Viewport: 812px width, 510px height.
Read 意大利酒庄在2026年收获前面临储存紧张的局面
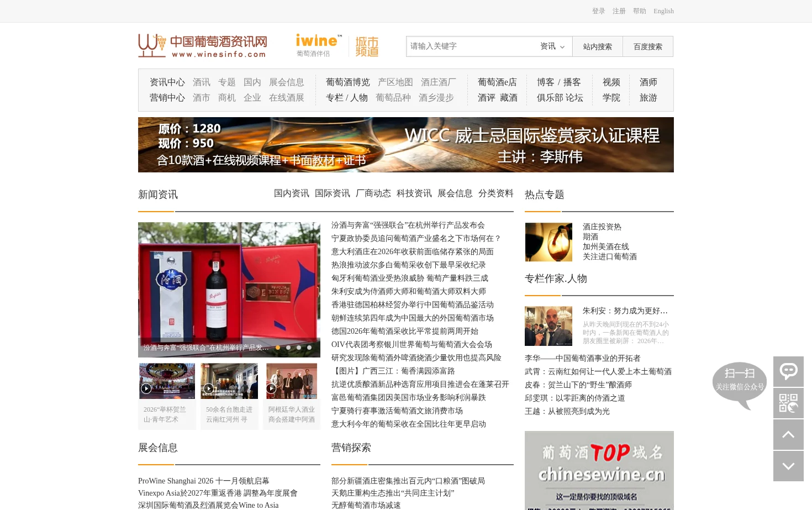pyautogui.click(x=413, y=252)
